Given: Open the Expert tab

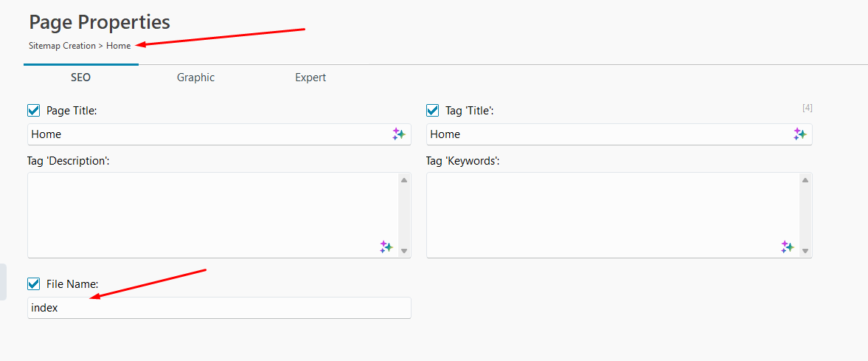Looking at the screenshot, I should (310, 78).
